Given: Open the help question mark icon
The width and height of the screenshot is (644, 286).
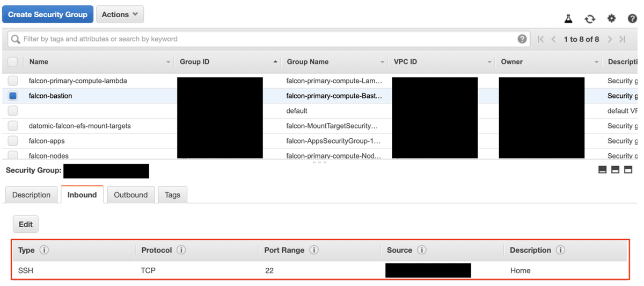Looking at the screenshot, I should point(632,18).
